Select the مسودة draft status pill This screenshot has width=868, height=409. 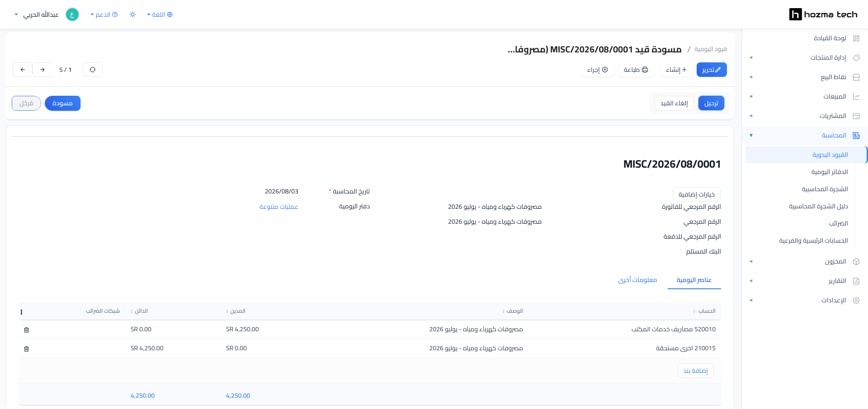pyautogui.click(x=62, y=103)
